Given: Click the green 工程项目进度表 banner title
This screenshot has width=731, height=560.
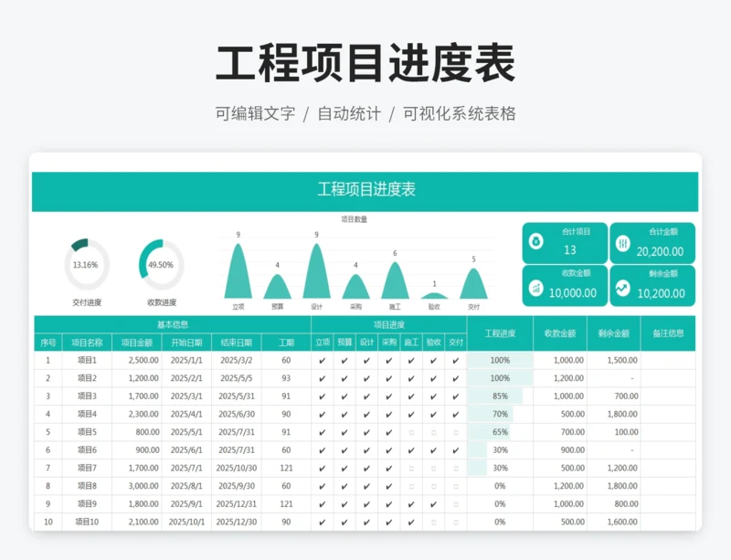Looking at the screenshot, I should [366, 189].
